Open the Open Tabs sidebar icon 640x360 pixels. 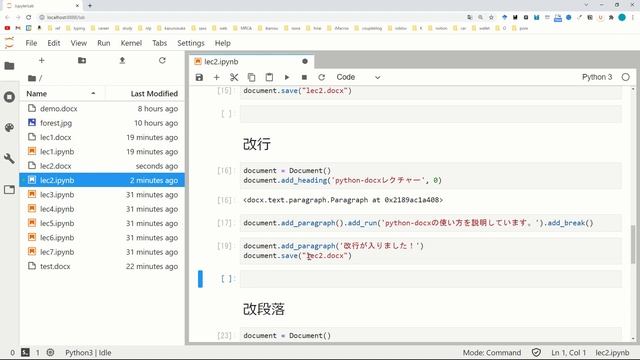click(x=9, y=189)
